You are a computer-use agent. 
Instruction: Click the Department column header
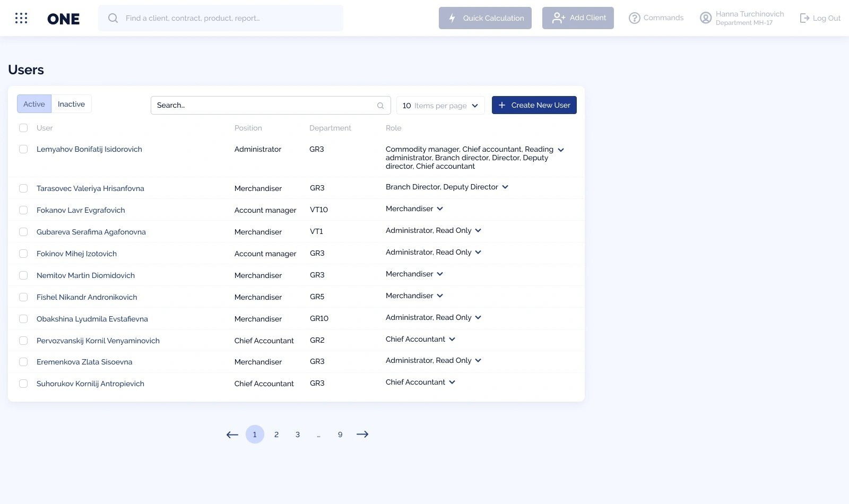[330, 128]
